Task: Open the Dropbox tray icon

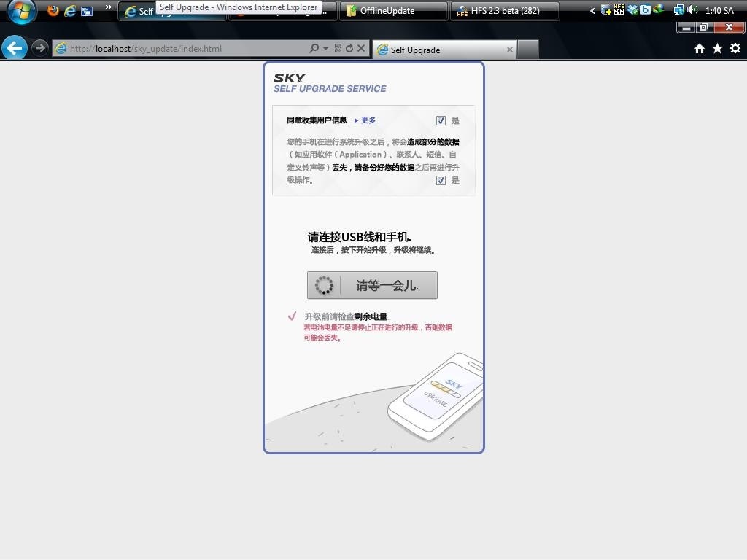Action: (632, 10)
